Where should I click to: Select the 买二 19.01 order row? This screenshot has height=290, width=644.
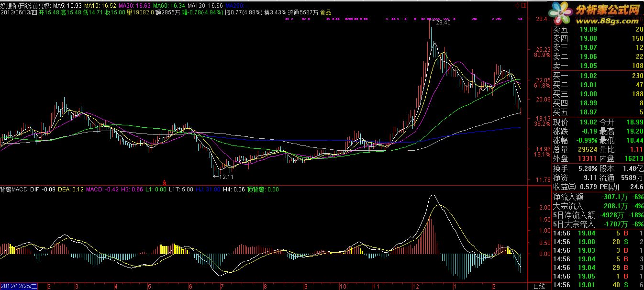click(x=598, y=85)
